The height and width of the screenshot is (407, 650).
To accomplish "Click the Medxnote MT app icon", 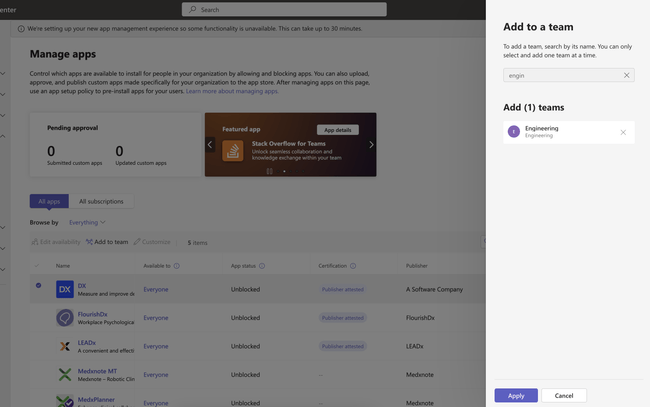I will (x=65, y=375).
